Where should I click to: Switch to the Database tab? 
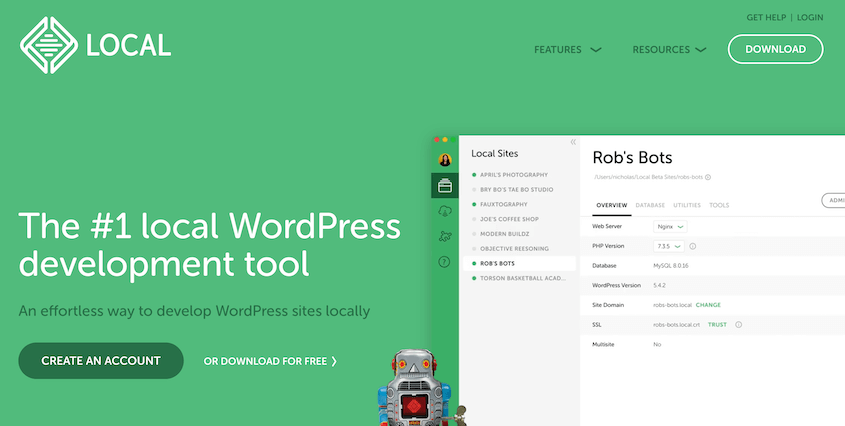[x=650, y=205]
